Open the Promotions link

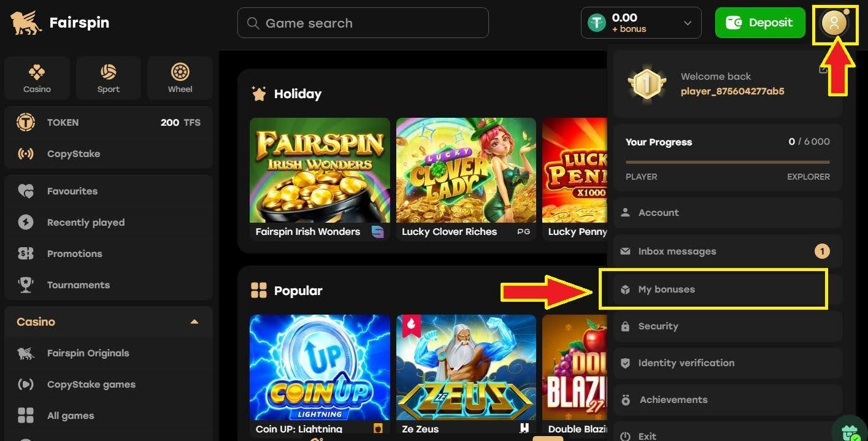[x=74, y=254]
